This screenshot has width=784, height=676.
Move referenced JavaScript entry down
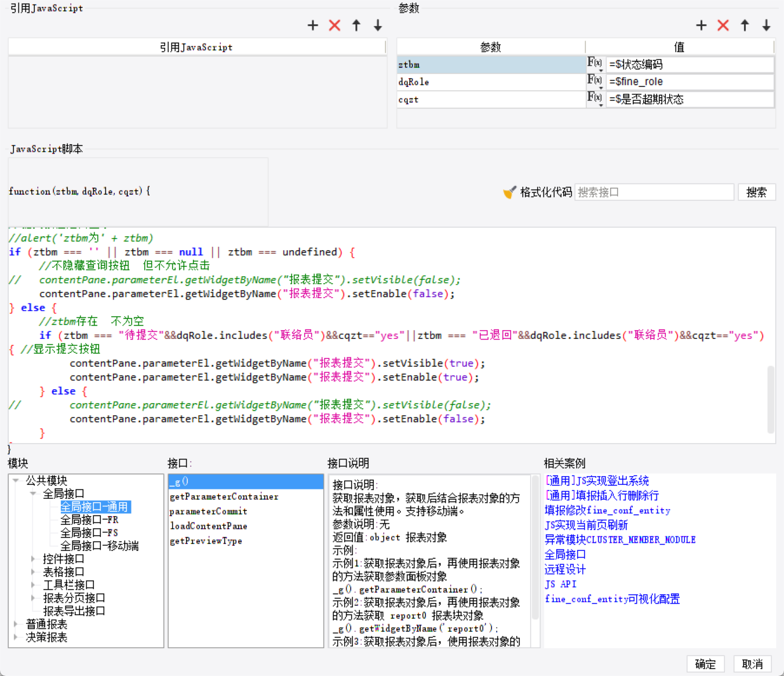click(x=378, y=25)
